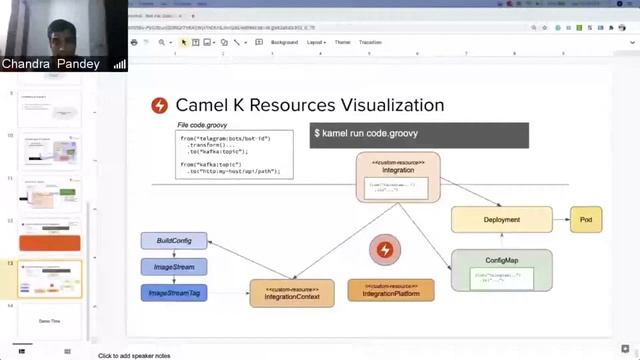
Task: Close the current browser tab
Action: (180, 16)
